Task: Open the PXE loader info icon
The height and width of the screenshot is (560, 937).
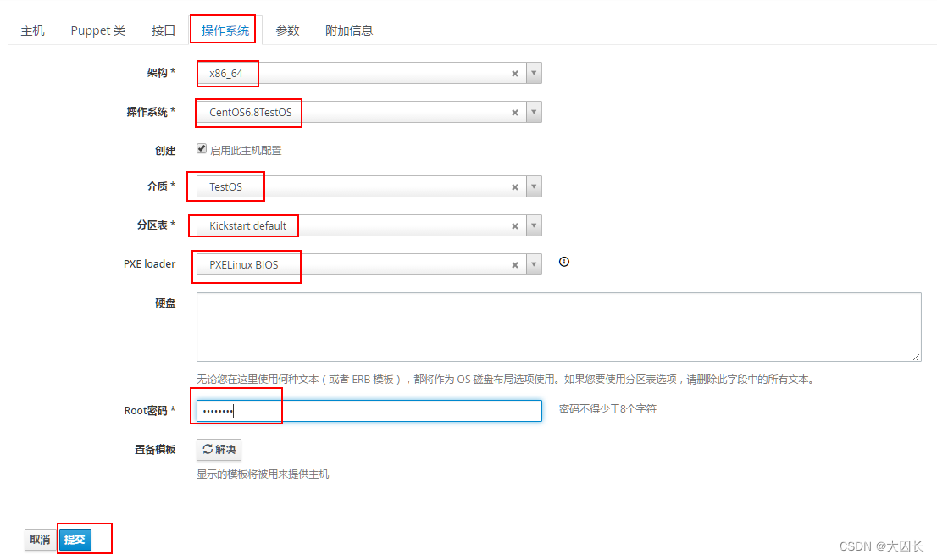Action: tap(563, 262)
